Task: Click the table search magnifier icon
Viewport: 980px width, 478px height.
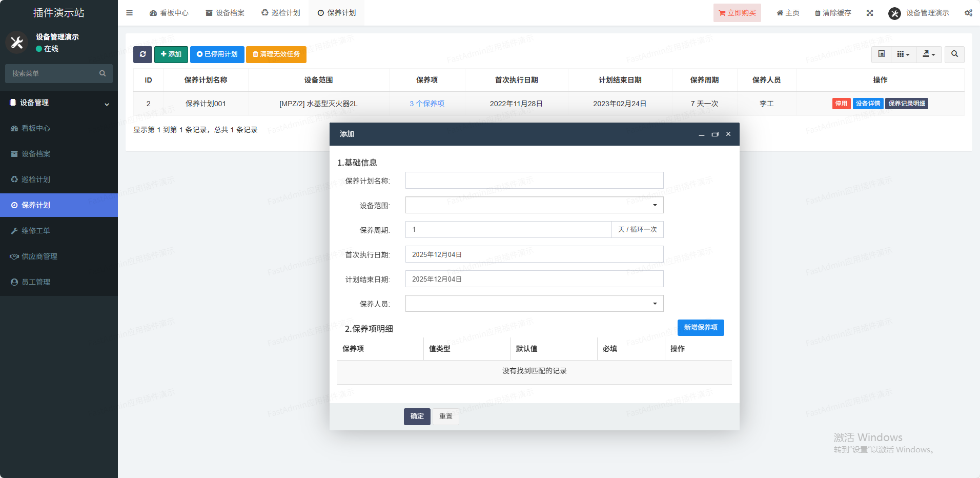Action: coord(954,54)
